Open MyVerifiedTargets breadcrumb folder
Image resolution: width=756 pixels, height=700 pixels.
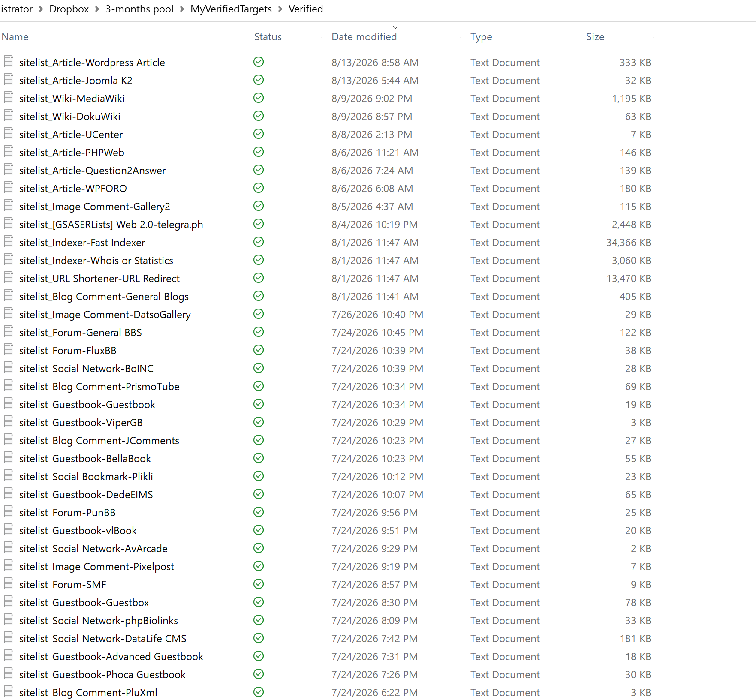point(231,9)
